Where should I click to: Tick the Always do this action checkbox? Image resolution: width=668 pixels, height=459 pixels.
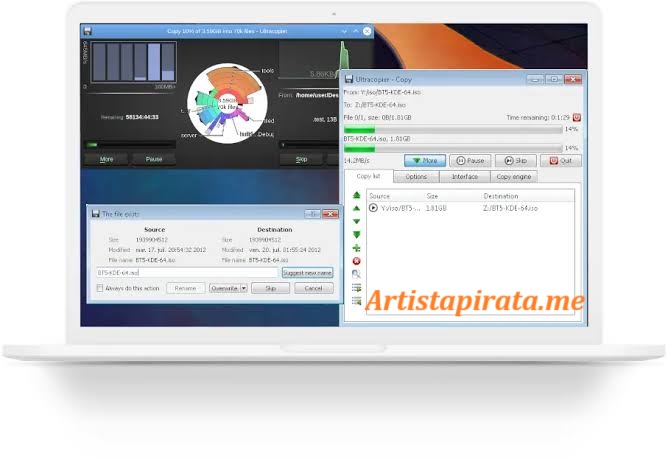pos(100,288)
